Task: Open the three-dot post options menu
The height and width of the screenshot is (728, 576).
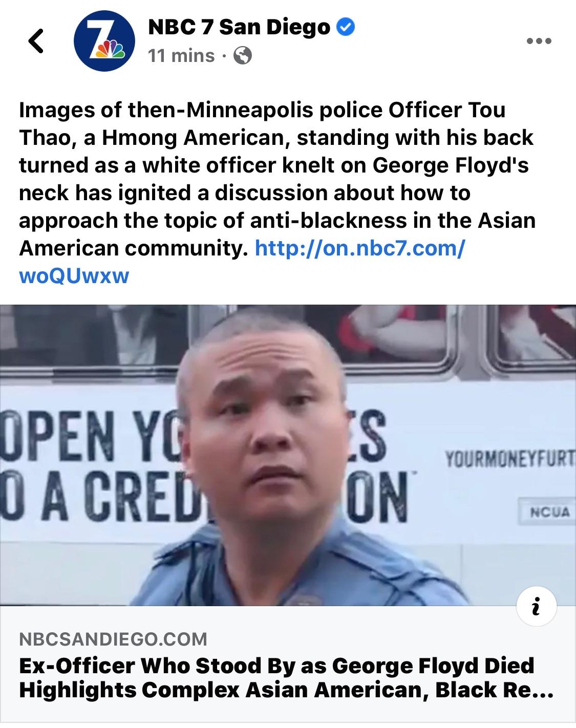Action: coord(537,41)
